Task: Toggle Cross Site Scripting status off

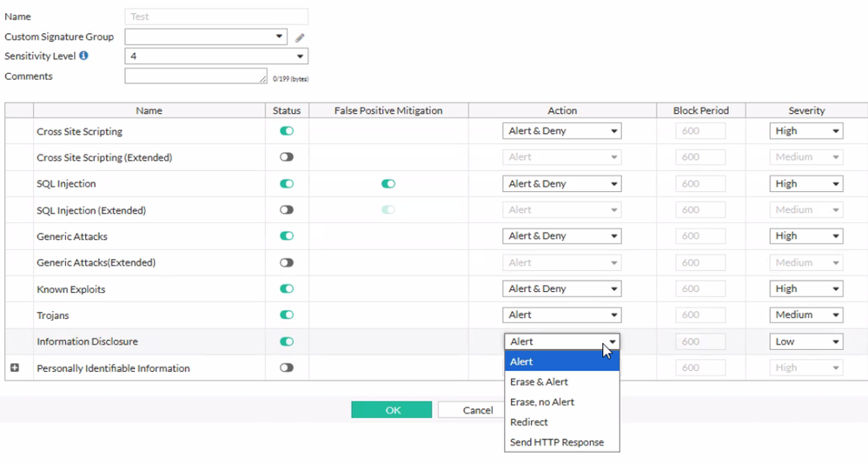Action: (287, 131)
